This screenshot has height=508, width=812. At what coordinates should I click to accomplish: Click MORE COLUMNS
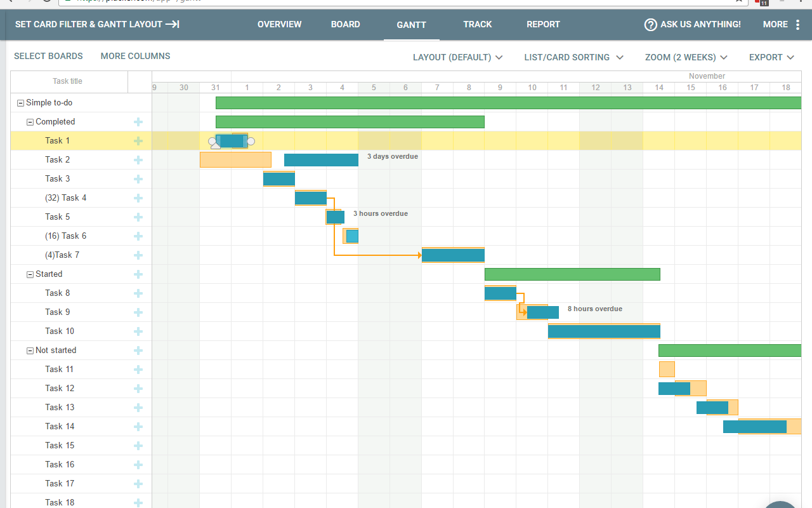pos(136,56)
